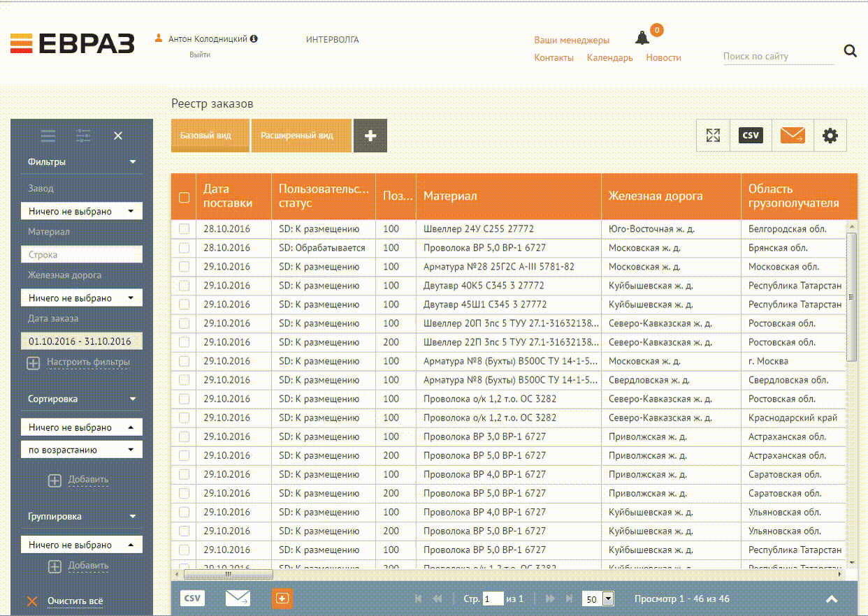Click the horizontal scrollbar thumb under table
The height and width of the screenshot is (616, 868).
pyautogui.click(x=229, y=574)
